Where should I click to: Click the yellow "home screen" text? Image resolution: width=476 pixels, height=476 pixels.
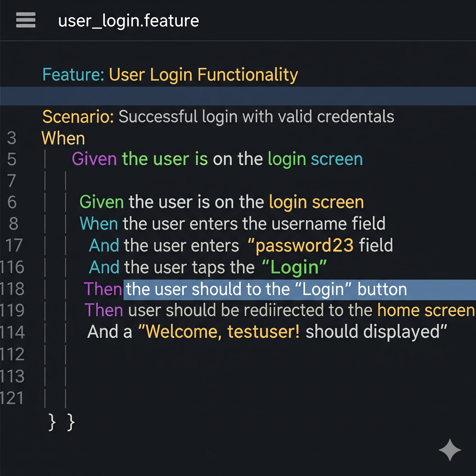click(426, 310)
